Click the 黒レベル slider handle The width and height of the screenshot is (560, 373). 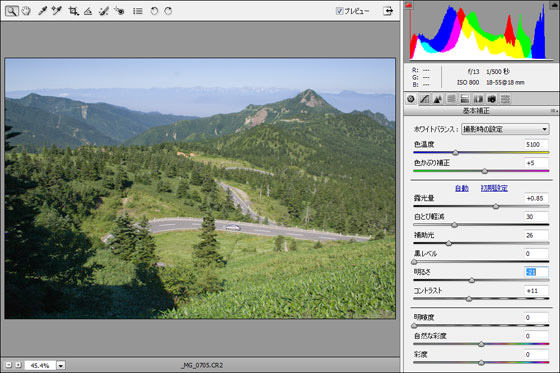(414, 262)
